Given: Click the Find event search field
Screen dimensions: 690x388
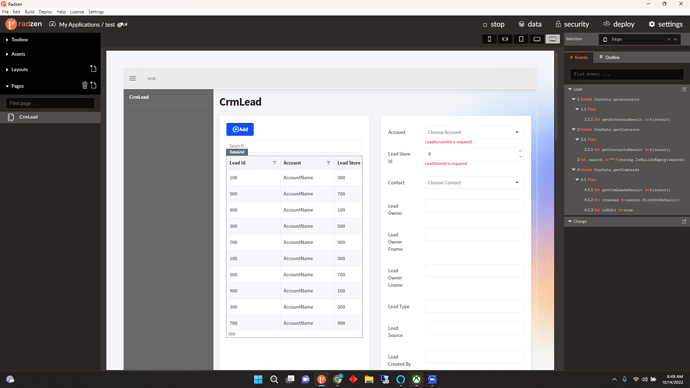Looking at the screenshot, I should pyautogui.click(x=627, y=74).
